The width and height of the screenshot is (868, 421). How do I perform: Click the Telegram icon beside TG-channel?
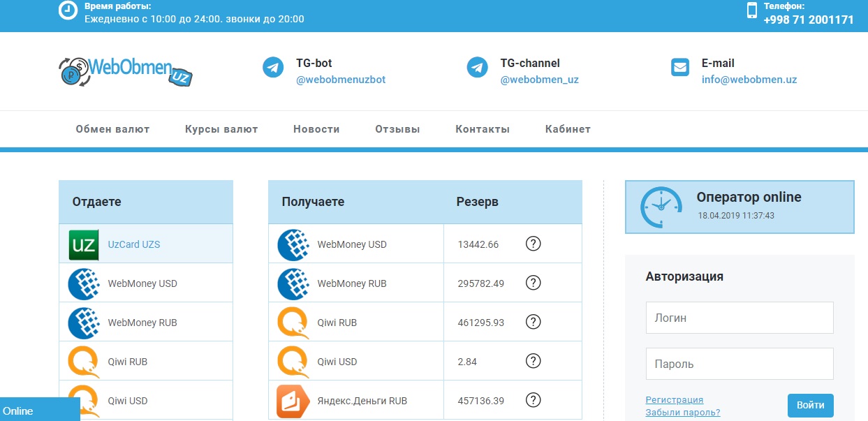(x=477, y=68)
